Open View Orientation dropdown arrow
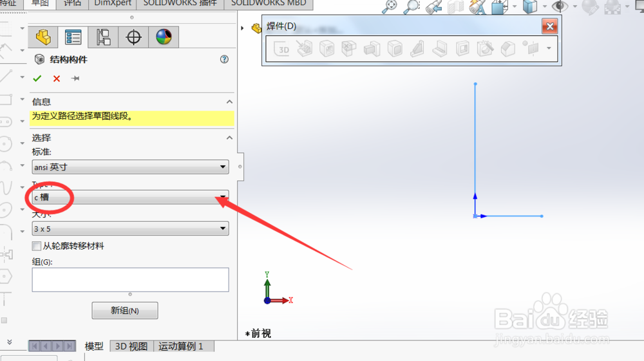644x361 pixels. [x=515, y=6]
